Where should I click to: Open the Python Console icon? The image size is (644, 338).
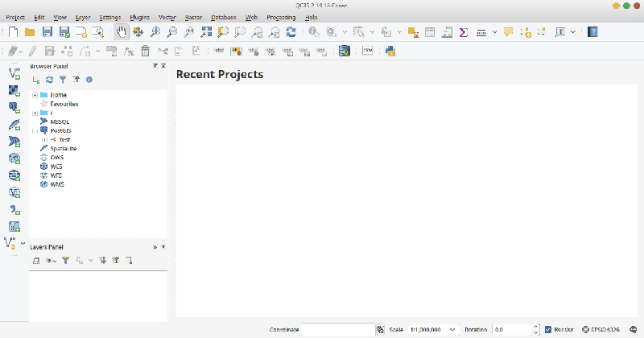click(x=390, y=51)
